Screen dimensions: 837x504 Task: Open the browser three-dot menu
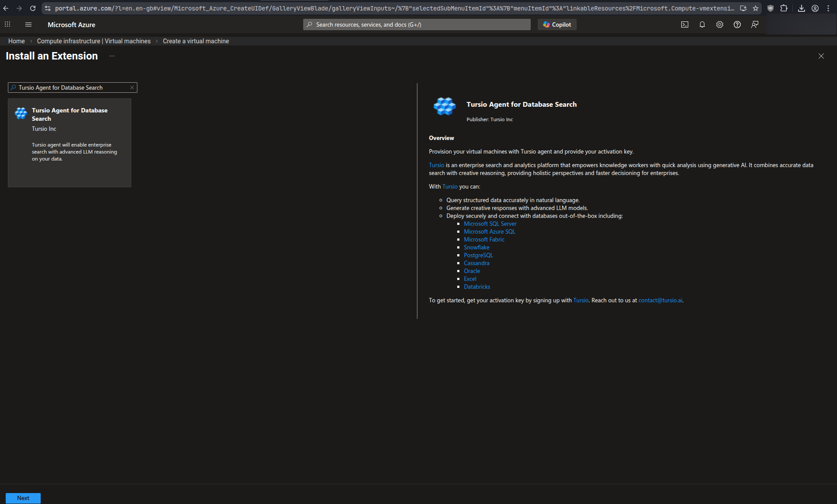pos(828,8)
